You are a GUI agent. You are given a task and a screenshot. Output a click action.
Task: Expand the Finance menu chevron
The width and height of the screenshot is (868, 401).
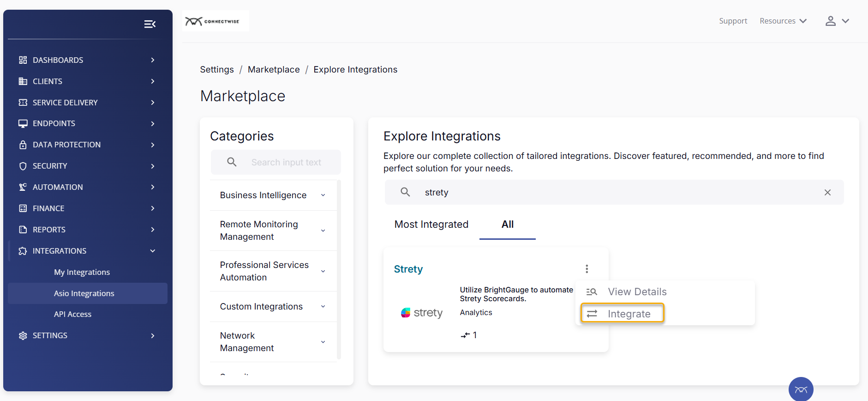(153, 208)
